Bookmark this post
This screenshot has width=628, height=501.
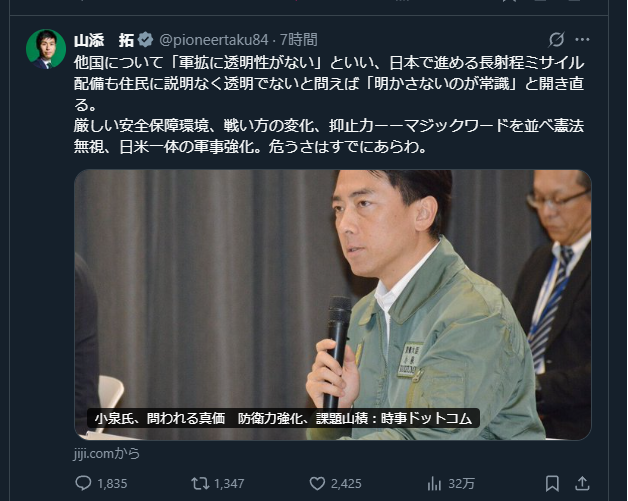tap(552, 483)
